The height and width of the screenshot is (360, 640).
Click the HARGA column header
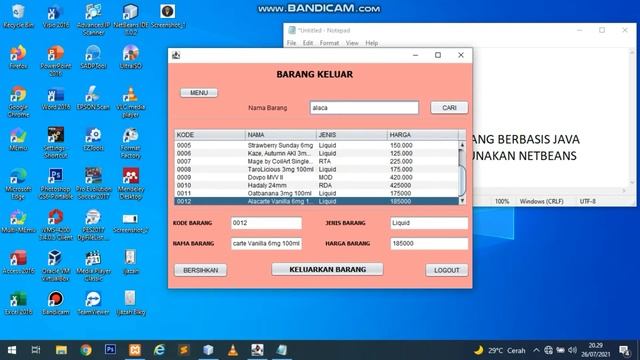point(422,135)
